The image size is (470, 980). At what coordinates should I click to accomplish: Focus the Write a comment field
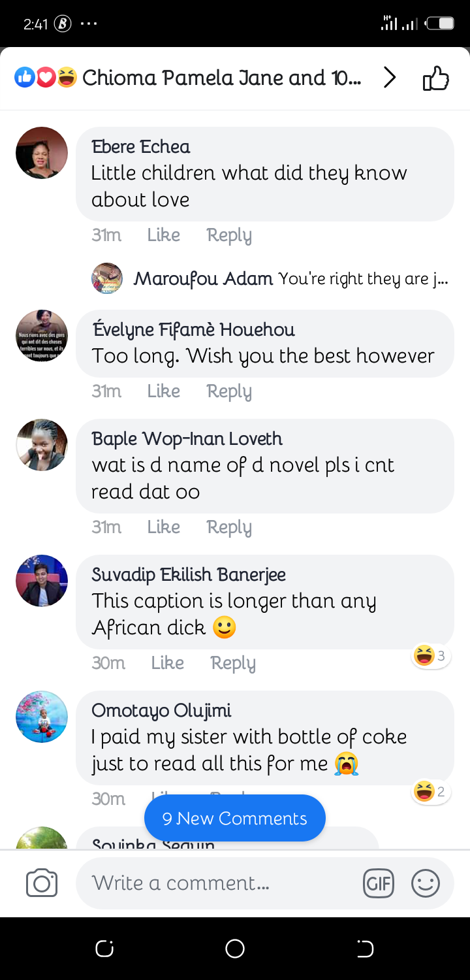pyautogui.click(x=219, y=883)
